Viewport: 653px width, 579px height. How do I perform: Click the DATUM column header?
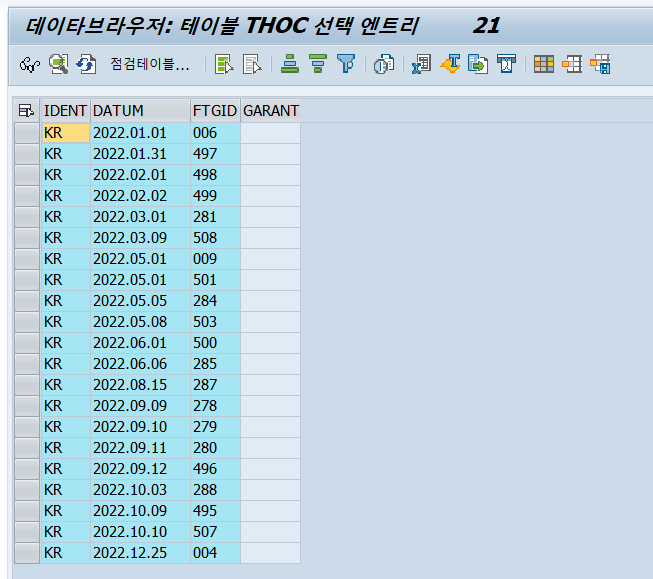pos(140,111)
